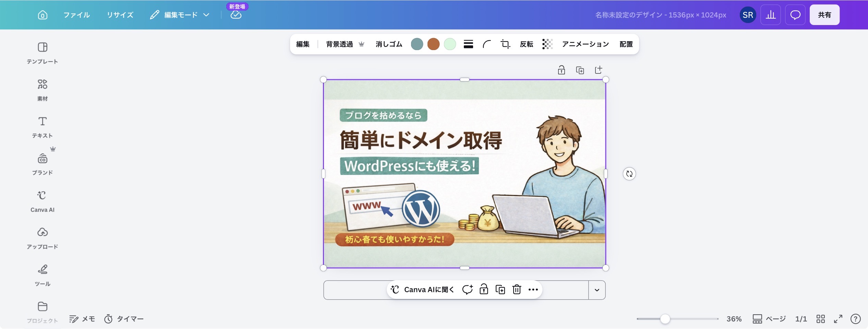This screenshot has height=329, width=868.
Task: Open the analytics bar chart icon
Action: pos(771,15)
